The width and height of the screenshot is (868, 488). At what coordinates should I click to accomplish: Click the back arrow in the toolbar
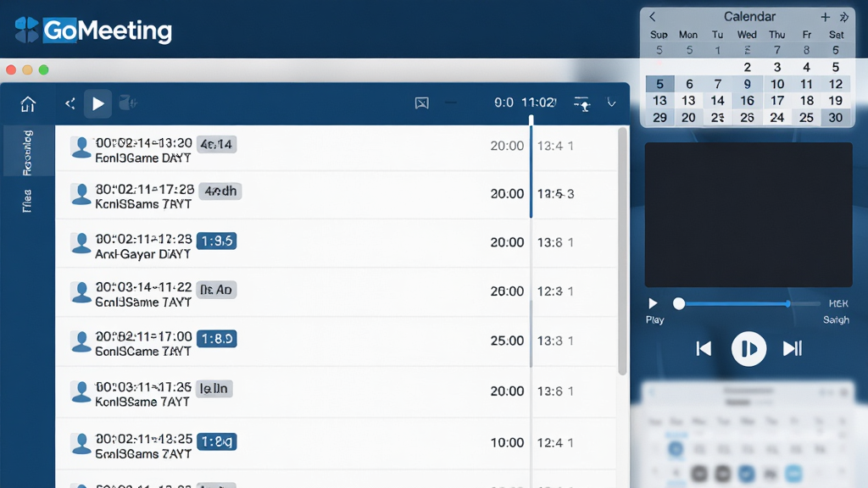[x=70, y=103]
